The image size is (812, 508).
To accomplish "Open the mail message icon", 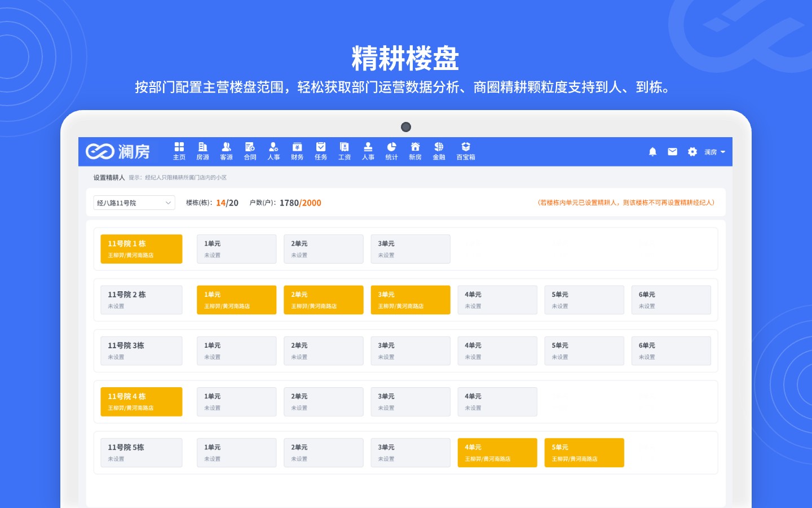I will click(672, 151).
